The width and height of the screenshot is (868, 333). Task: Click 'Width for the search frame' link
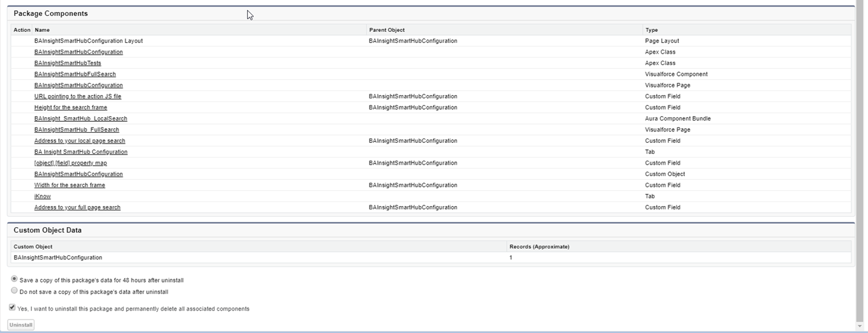coord(70,185)
